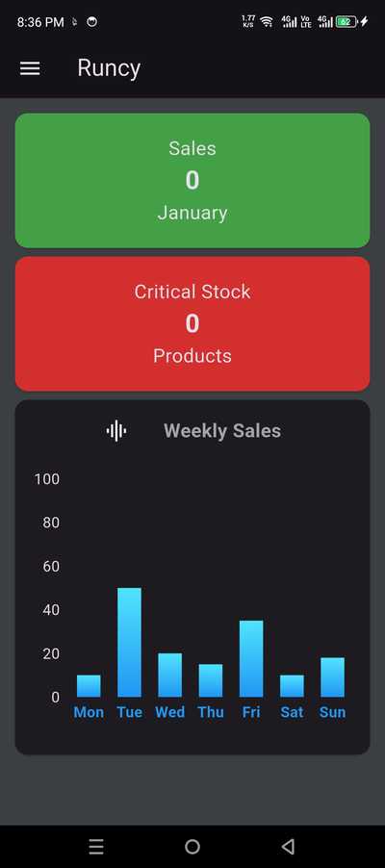The image size is (385, 868).
Task: Tap the 8:36 PM status bar clock
Action: 40,22
